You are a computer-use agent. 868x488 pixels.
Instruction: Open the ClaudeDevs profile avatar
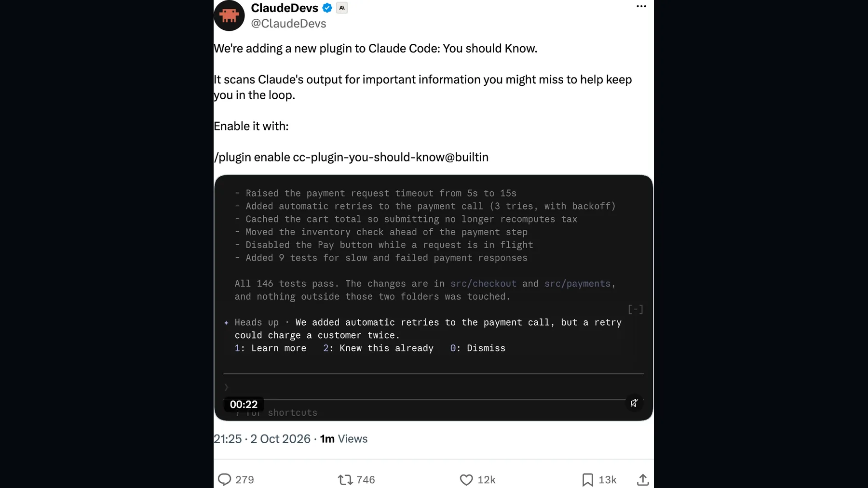(229, 15)
